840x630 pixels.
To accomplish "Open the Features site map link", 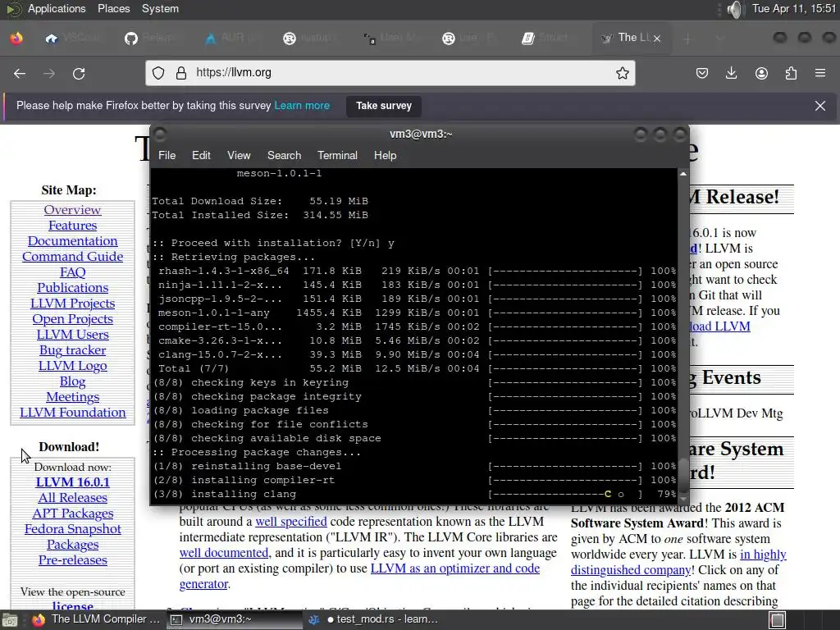I will tap(72, 226).
